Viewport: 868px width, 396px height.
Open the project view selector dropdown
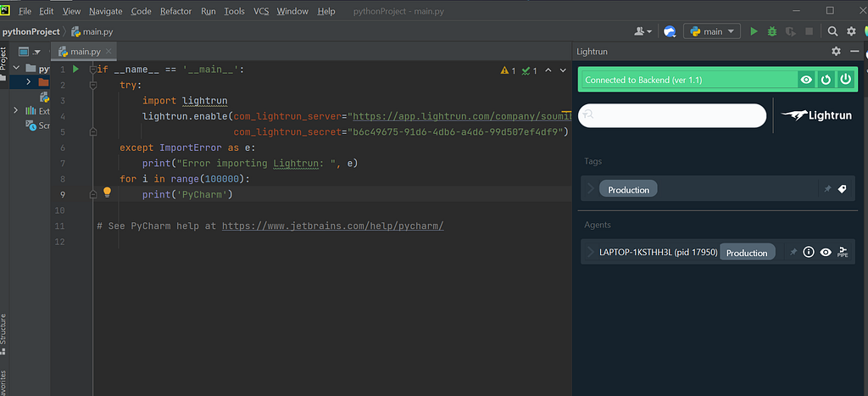tap(30, 52)
